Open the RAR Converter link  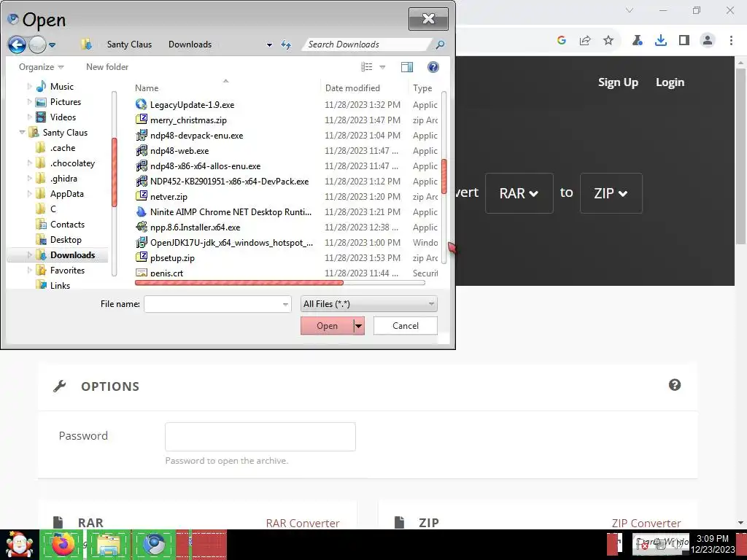pos(303,523)
